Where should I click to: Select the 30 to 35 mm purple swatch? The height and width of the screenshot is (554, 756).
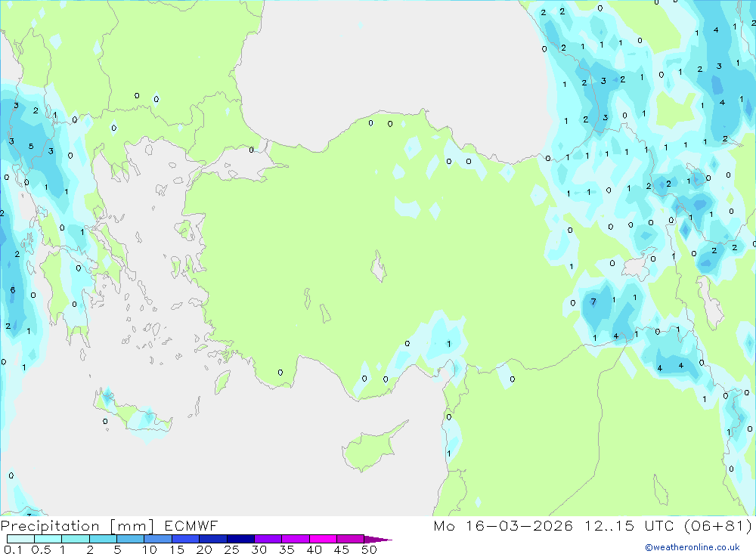pos(268,539)
